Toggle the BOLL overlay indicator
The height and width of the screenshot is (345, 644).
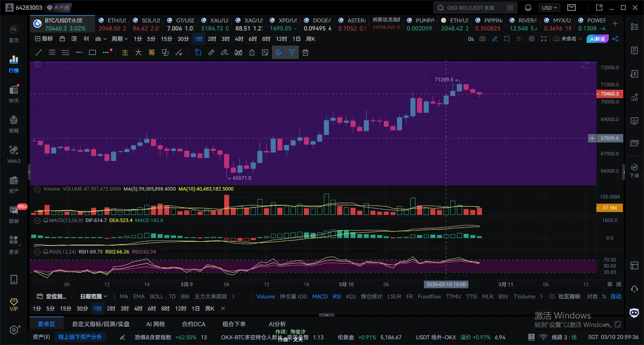point(157,296)
